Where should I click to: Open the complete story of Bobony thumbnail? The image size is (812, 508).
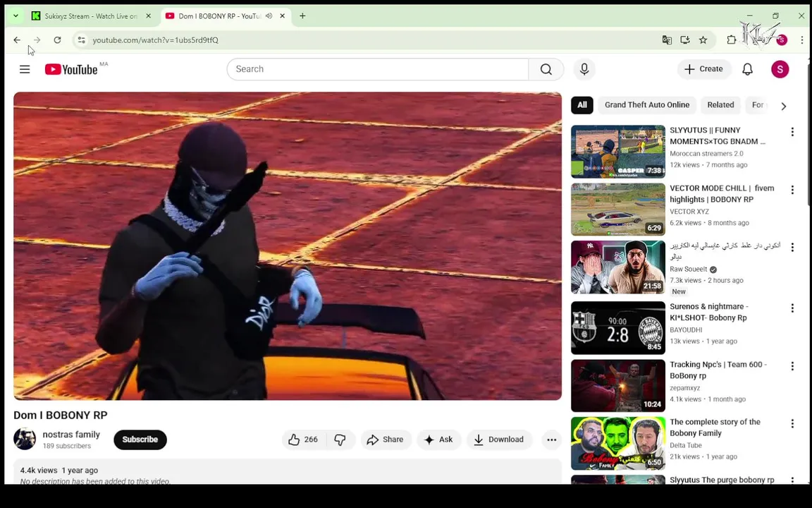point(617,443)
